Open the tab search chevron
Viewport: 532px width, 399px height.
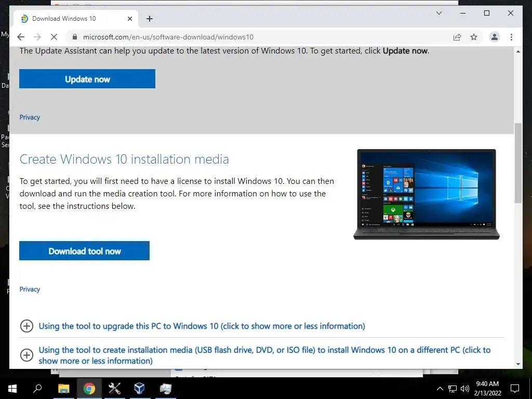[438, 13]
